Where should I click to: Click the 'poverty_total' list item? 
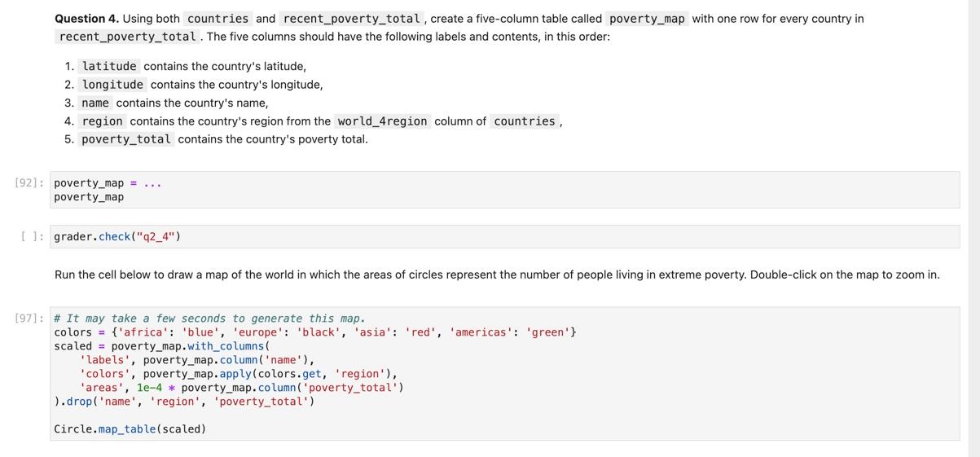[224, 139]
